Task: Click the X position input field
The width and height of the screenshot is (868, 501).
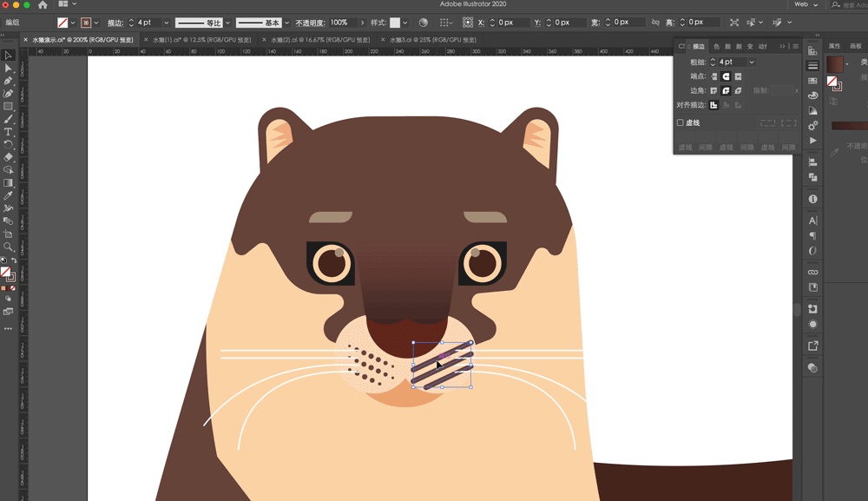Action: 513,23
